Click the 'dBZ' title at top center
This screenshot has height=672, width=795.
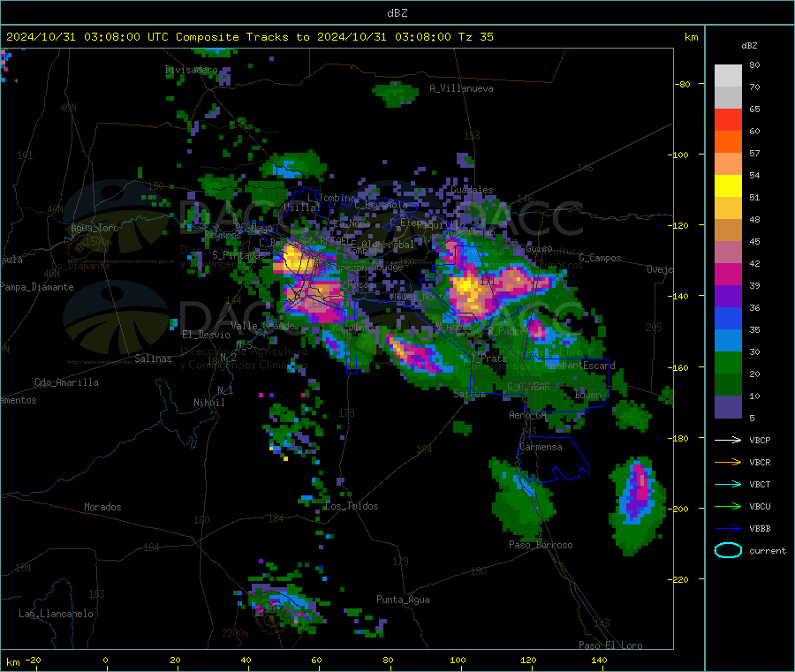click(x=397, y=13)
